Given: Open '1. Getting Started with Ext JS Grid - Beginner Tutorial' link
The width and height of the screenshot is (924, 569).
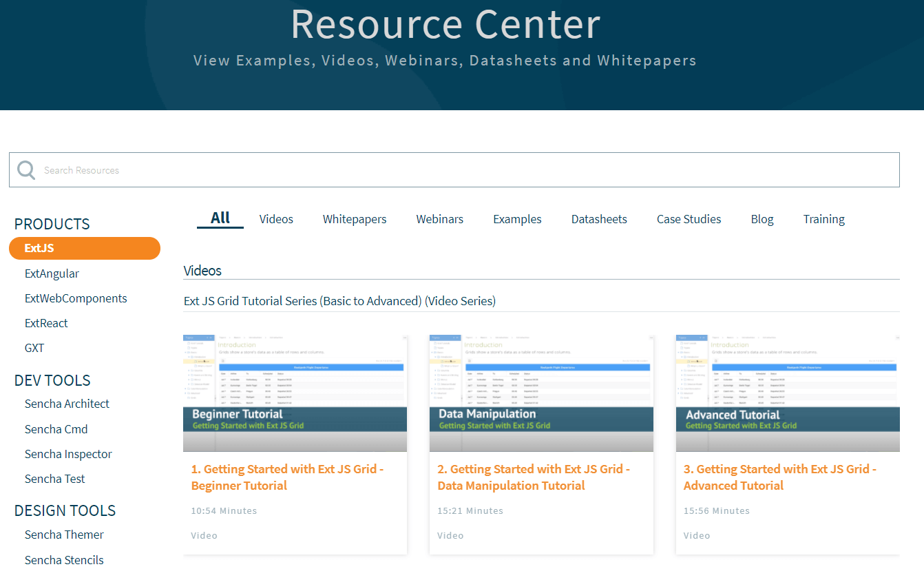Looking at the screenshot, I should point(287,477).
